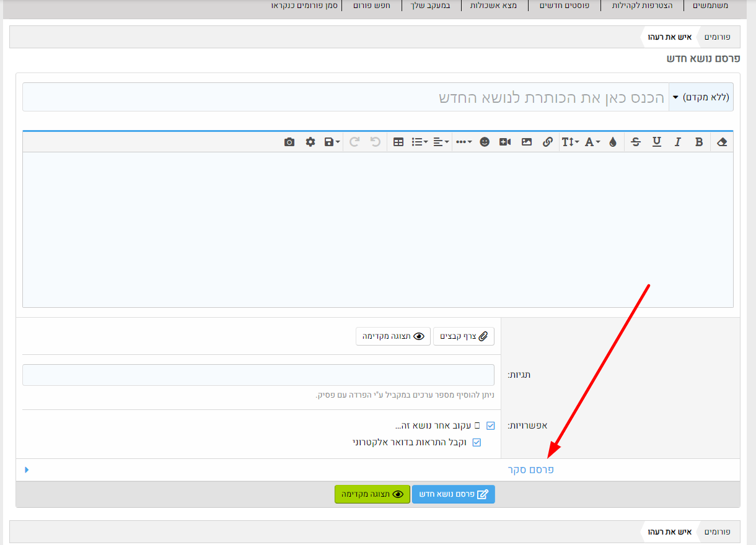Open the list formatting dropdown

(420, 142)
